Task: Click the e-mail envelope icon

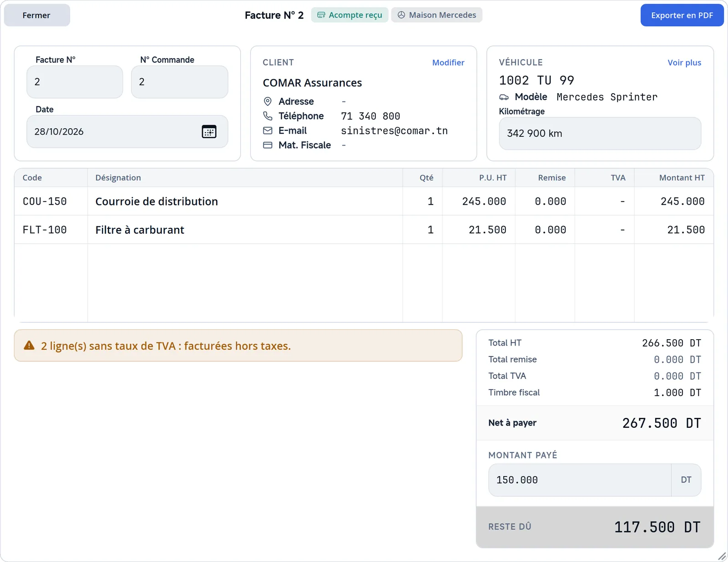Action: (268, 130)
